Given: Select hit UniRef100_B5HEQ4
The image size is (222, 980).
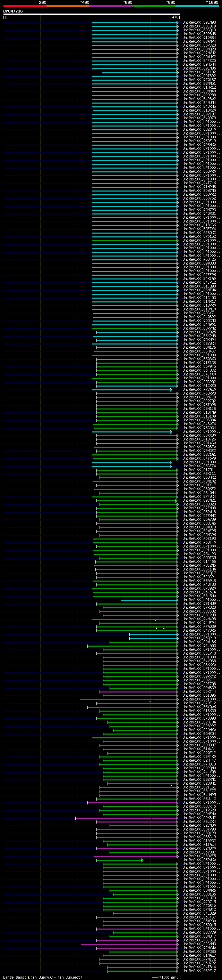Looking at the screenshot, I should point(199,734).
